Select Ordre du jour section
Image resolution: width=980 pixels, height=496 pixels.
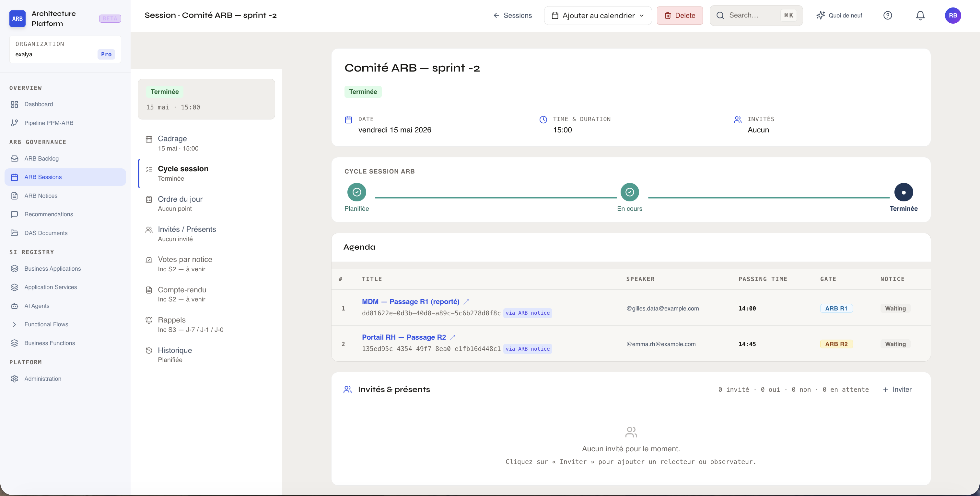tap(206, 204)
